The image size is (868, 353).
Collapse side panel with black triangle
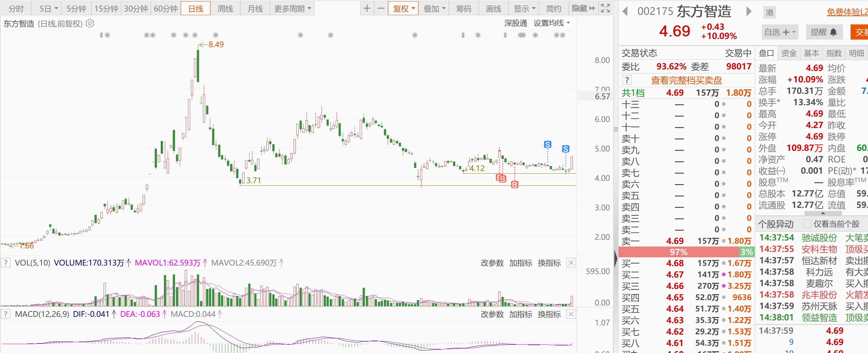tap(616, 259)
